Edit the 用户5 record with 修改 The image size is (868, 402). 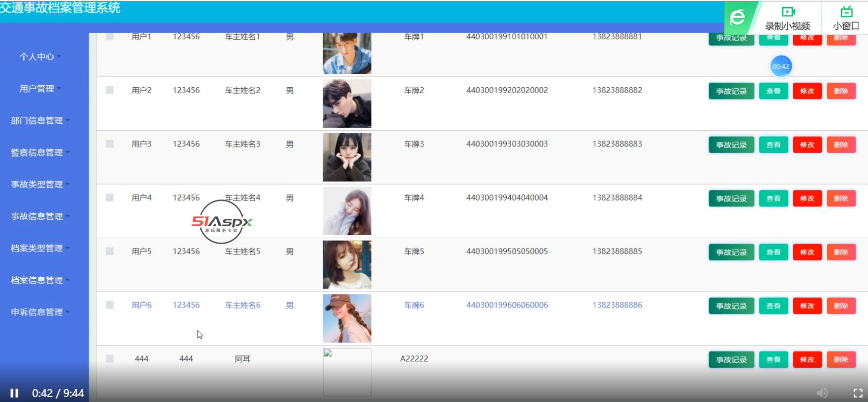pos(807,252)
